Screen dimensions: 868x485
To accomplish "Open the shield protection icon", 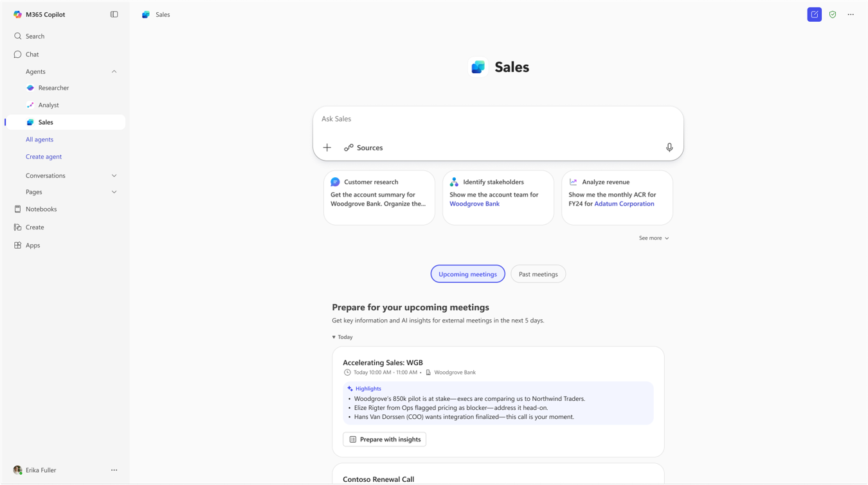I will pyautogui.click(x=833, y=14).
